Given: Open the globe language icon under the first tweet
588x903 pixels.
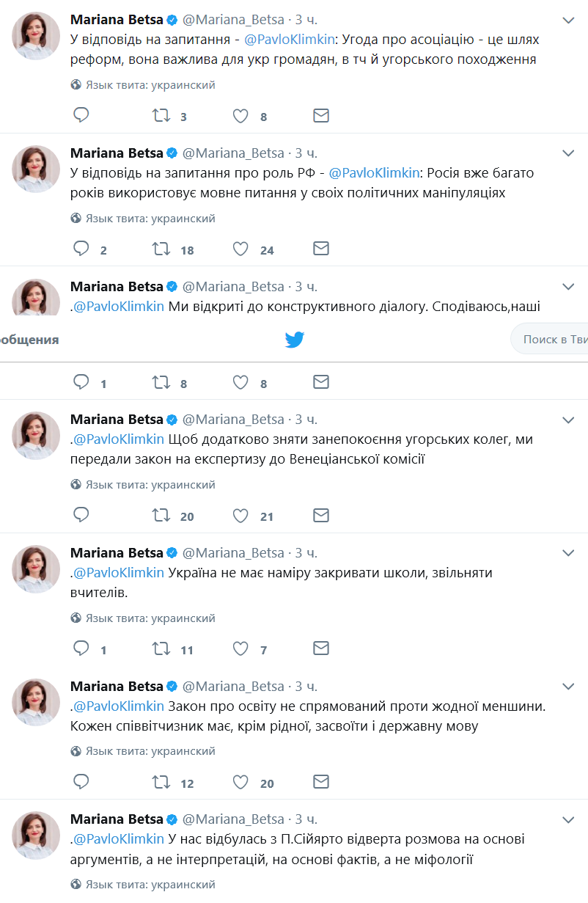Looking at the screenshot, I should [x=76, y=85].
